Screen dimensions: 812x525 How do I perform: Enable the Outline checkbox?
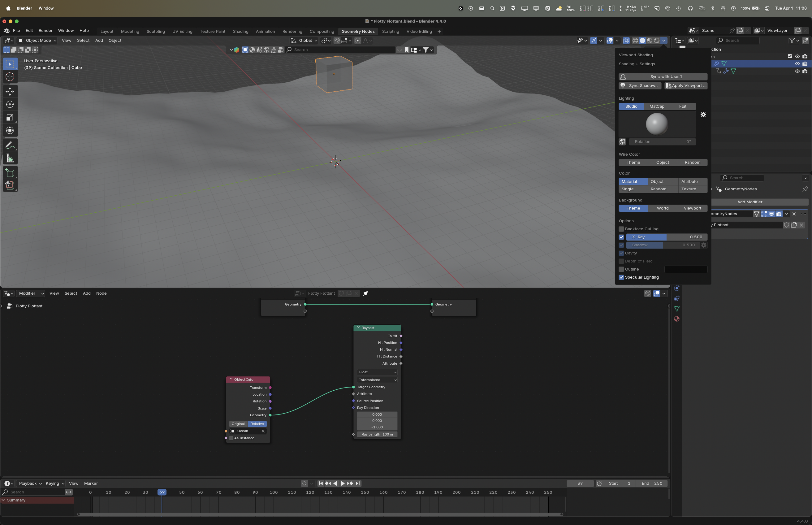pos(621,269)
